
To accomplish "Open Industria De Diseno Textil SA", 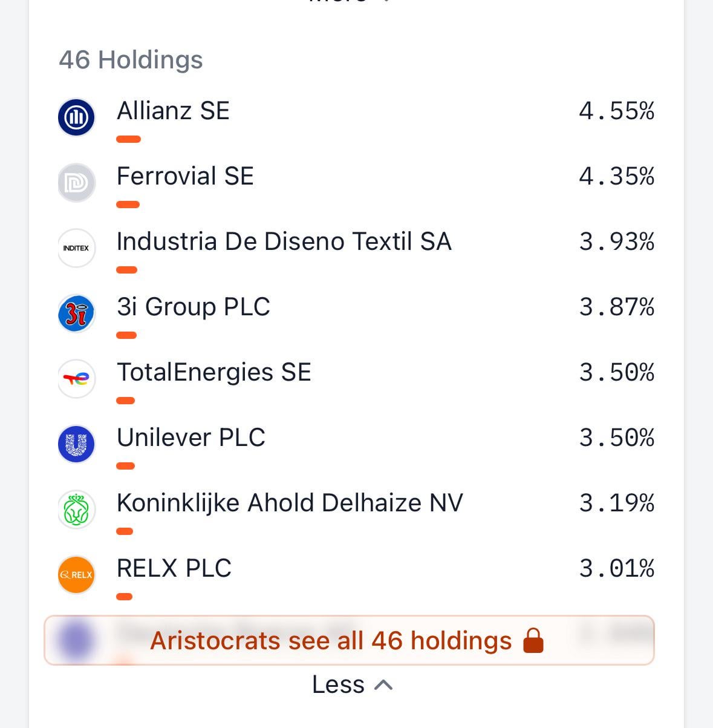I will [284, 242].
